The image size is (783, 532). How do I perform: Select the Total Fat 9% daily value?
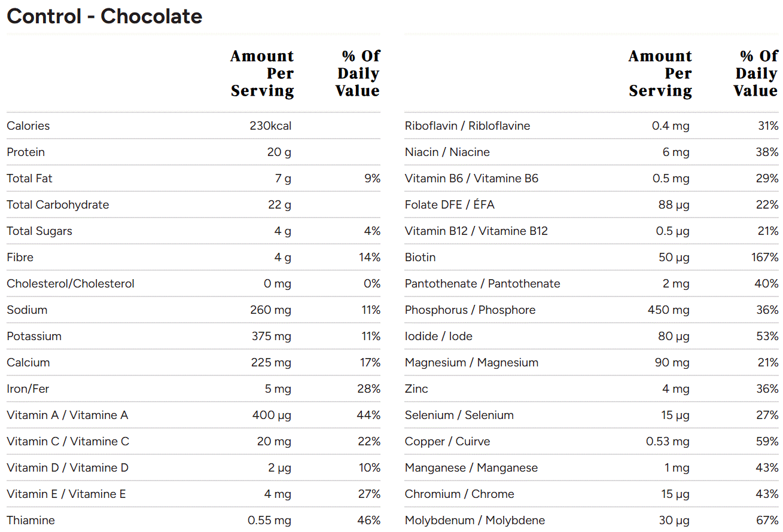[372, 178]
